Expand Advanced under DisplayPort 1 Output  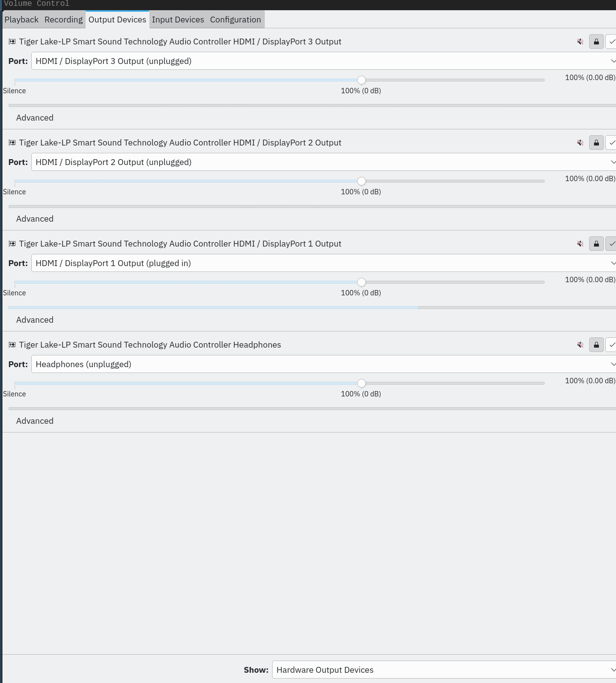click(35, 320)
